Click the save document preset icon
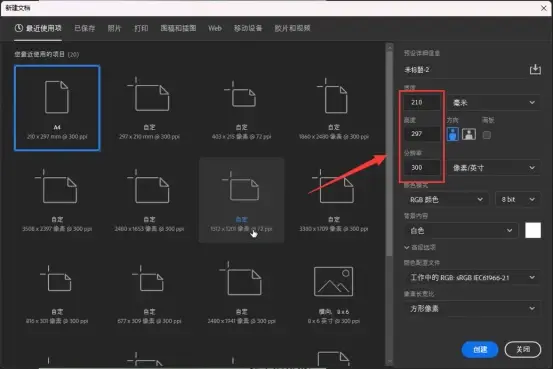This screenshot has height=369, width=553. 535,69
